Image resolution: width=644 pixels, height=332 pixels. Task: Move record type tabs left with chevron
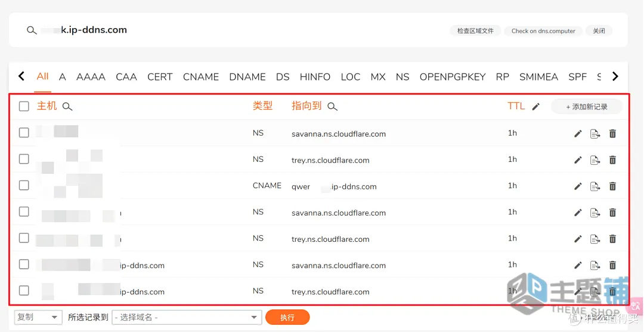(x=21, y=76)
